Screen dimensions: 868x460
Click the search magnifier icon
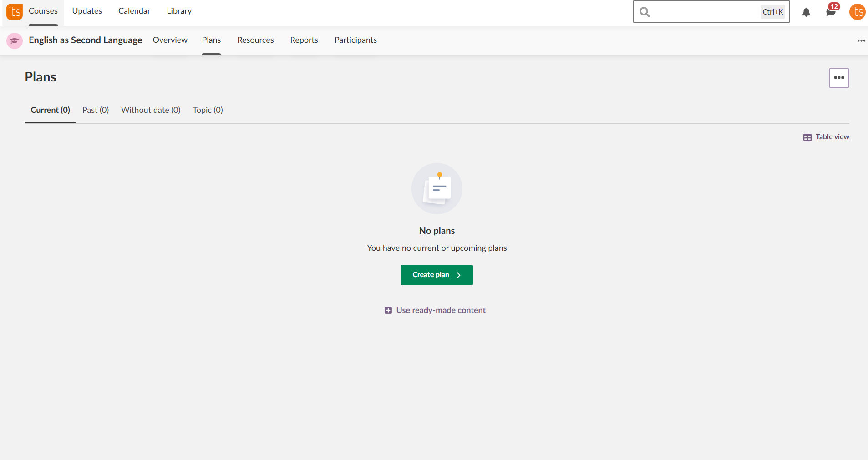645,12
